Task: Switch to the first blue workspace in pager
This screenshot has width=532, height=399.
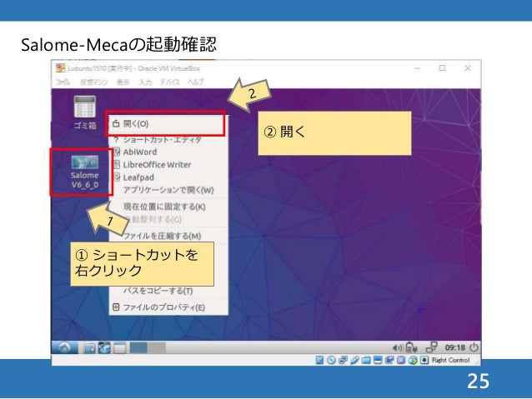Action: [138, 348]
